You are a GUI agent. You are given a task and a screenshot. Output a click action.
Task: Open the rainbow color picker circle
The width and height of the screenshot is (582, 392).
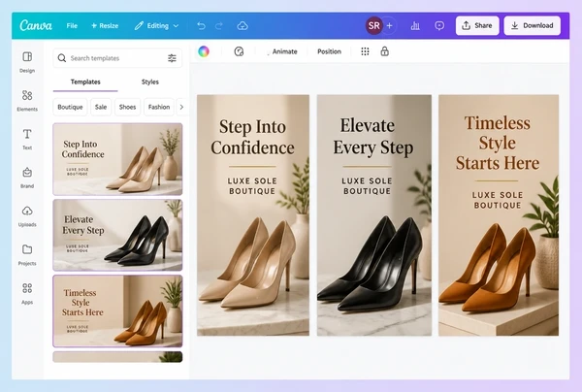point(204,51)
